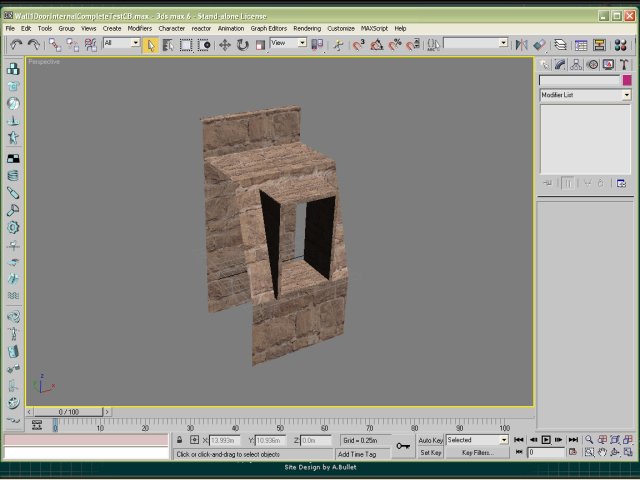Screen dimensions: 640x480
Task: Activate the Select and Rotate tool
Action: pos(242,45)
